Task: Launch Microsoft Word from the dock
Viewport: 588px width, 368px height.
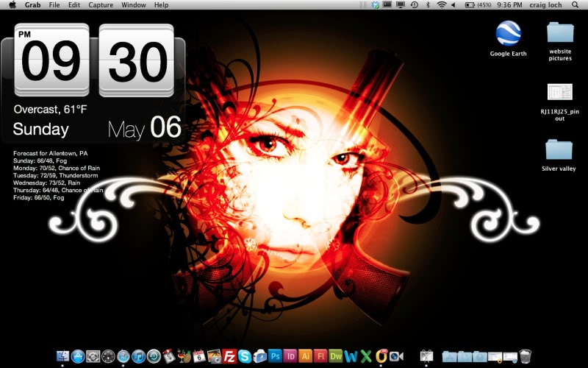Action: coord(351,356)
